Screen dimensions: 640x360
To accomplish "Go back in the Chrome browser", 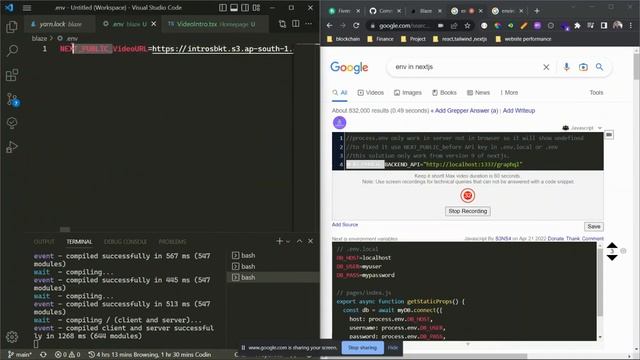I will point(329,25).
